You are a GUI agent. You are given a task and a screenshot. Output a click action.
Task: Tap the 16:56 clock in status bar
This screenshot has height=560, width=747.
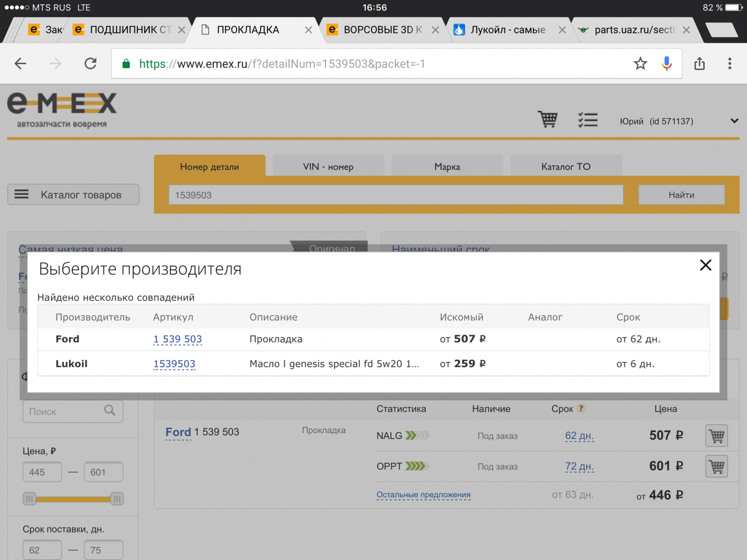point(374,7)
